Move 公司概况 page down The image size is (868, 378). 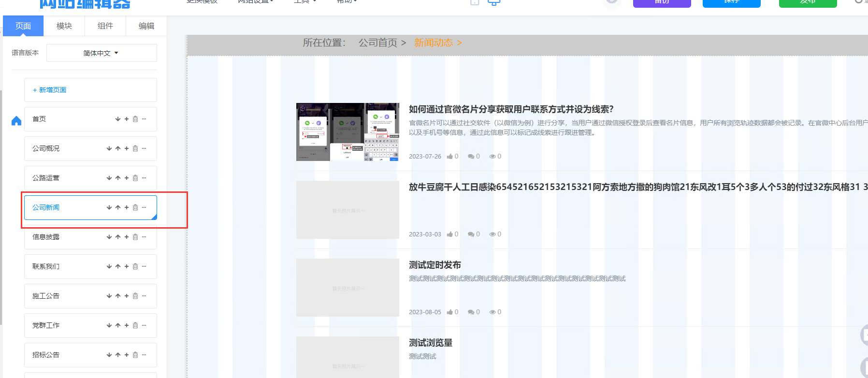coord(109,148)
